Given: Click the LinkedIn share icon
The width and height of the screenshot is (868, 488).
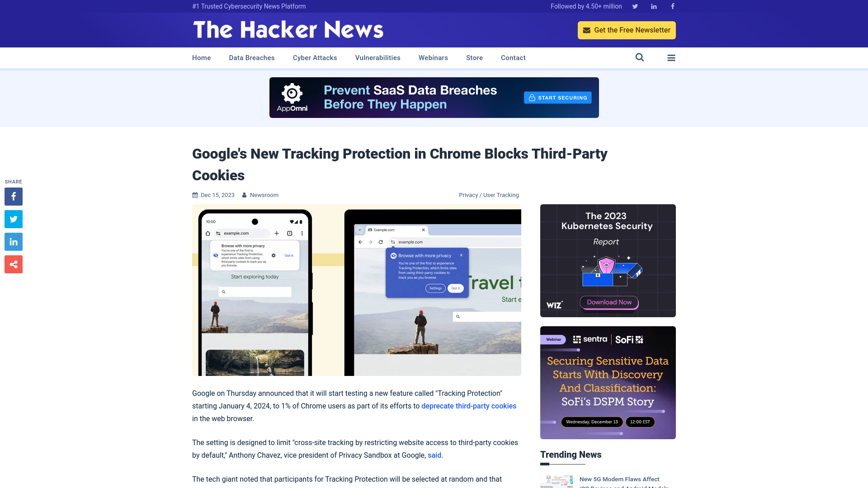Looking at the screenshot, I should coord(13,242).
